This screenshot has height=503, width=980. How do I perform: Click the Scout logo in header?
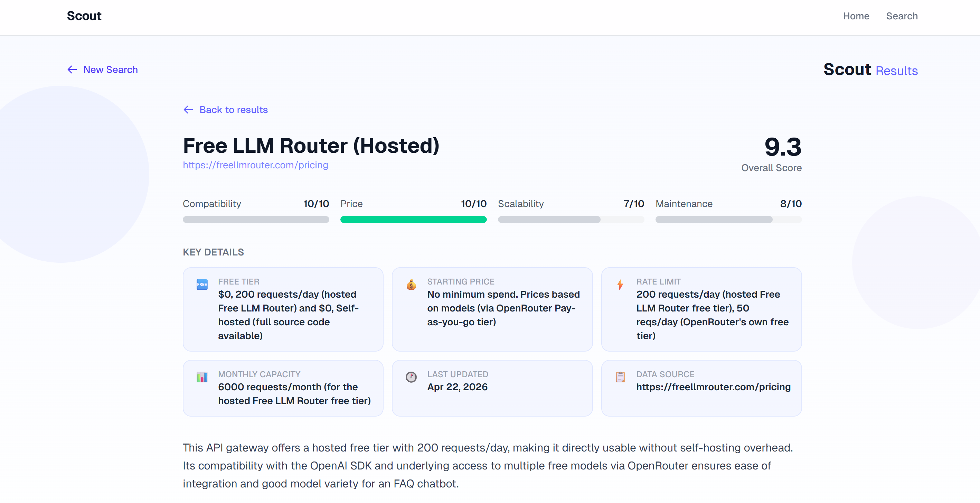[84, 16]
